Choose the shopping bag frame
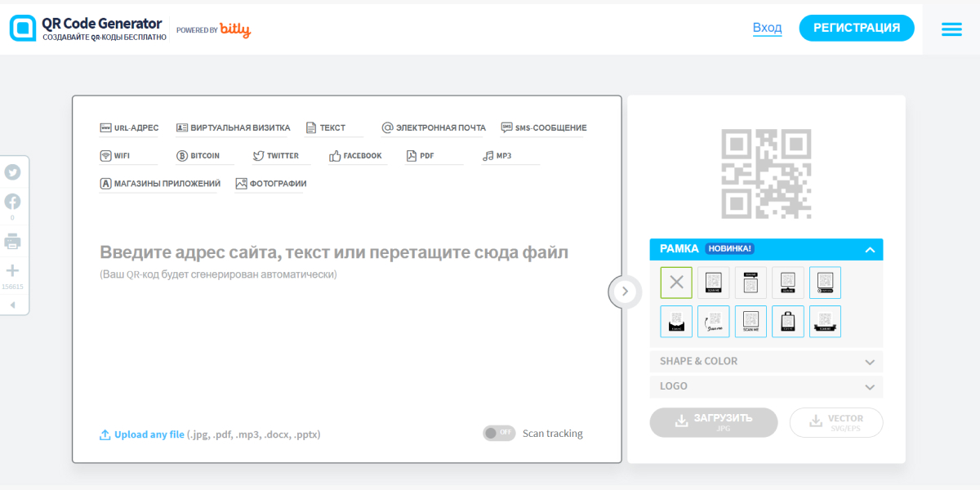Image resolution: width=980 pixels, height=490 pixels. 788,322
